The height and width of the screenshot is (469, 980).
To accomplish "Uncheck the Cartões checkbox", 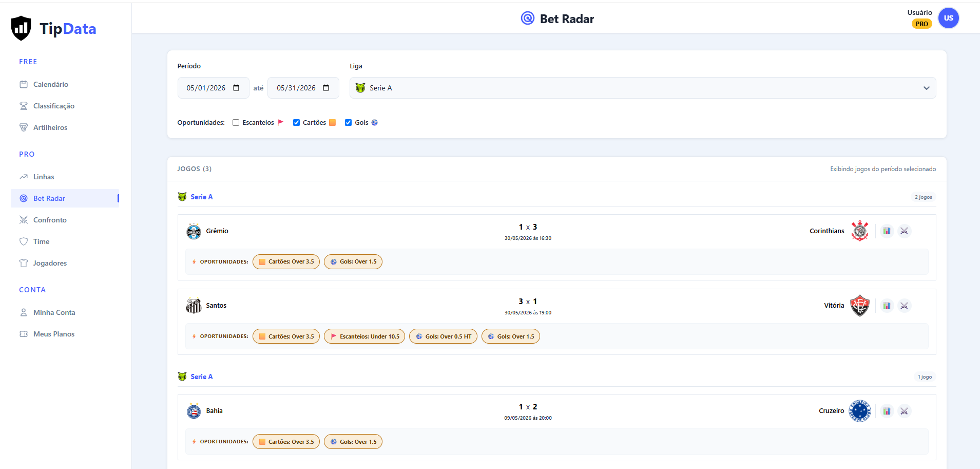I will coord(296,123).
